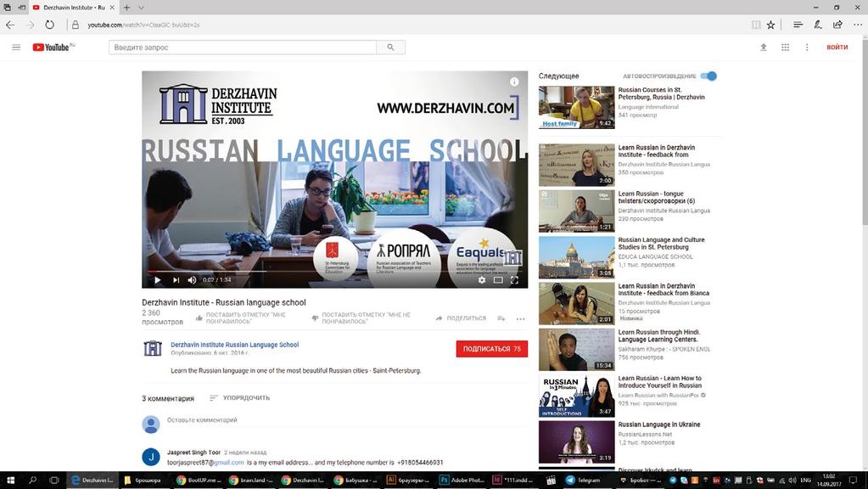
Task: Click the search magnifier button
Action: click(391, 48)
